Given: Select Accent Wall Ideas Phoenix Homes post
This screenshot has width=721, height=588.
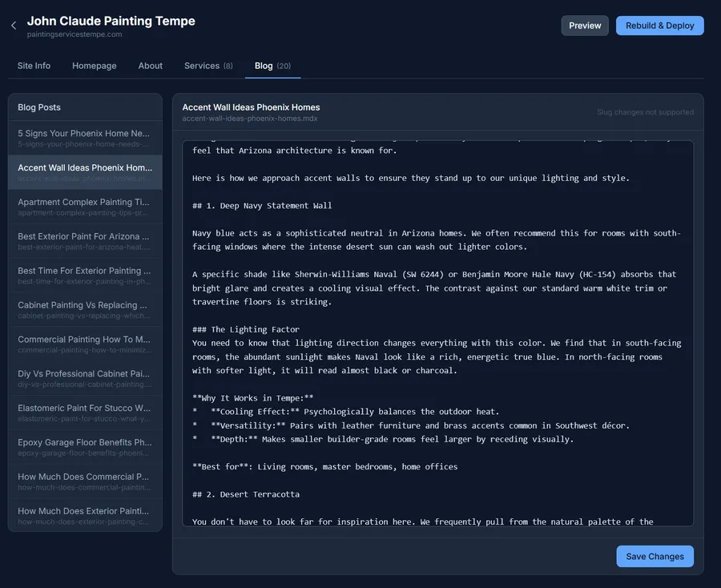Looking at the screenshot, I should [85, 172].
